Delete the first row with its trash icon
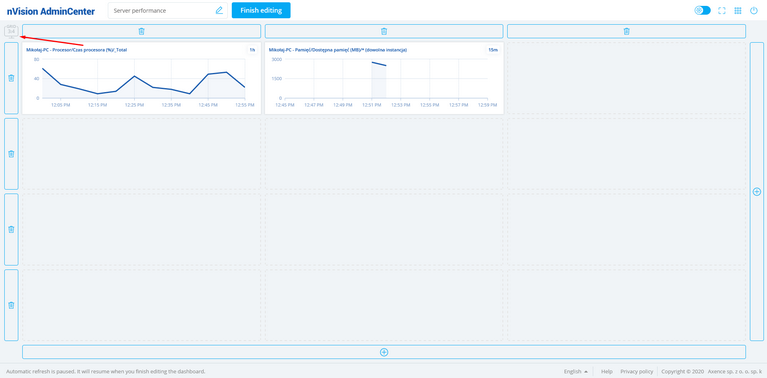 11,78
